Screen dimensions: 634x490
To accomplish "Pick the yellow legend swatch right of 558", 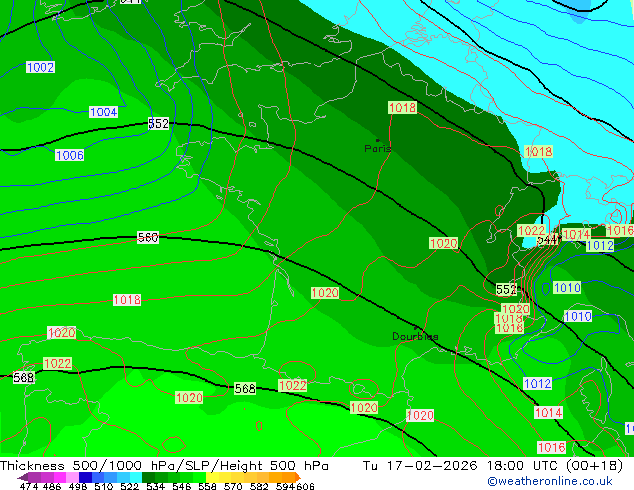I will pos(212,477).
